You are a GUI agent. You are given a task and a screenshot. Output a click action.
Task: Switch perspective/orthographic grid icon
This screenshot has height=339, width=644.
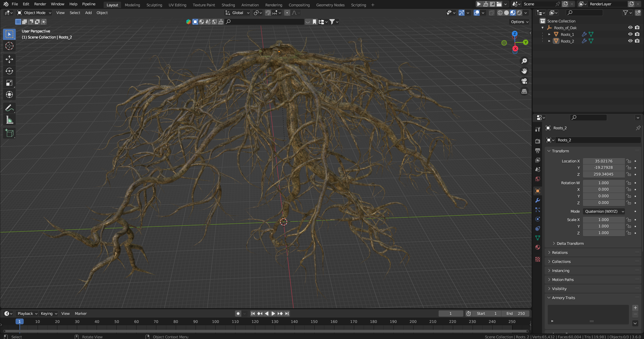(524, 91)
